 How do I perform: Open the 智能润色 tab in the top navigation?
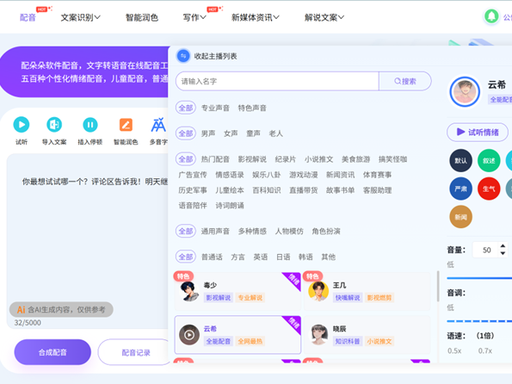pyautogui.click(x=142, y=17)
